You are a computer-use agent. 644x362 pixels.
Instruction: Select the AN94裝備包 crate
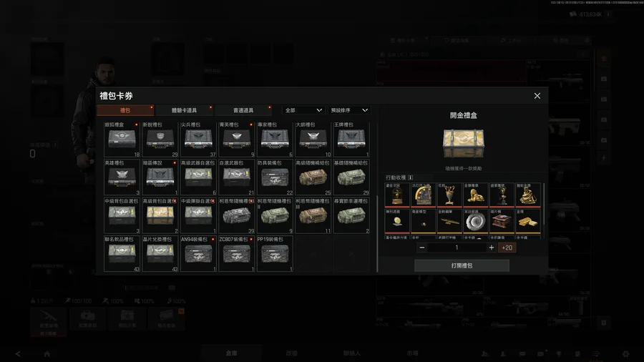[198, 254]
